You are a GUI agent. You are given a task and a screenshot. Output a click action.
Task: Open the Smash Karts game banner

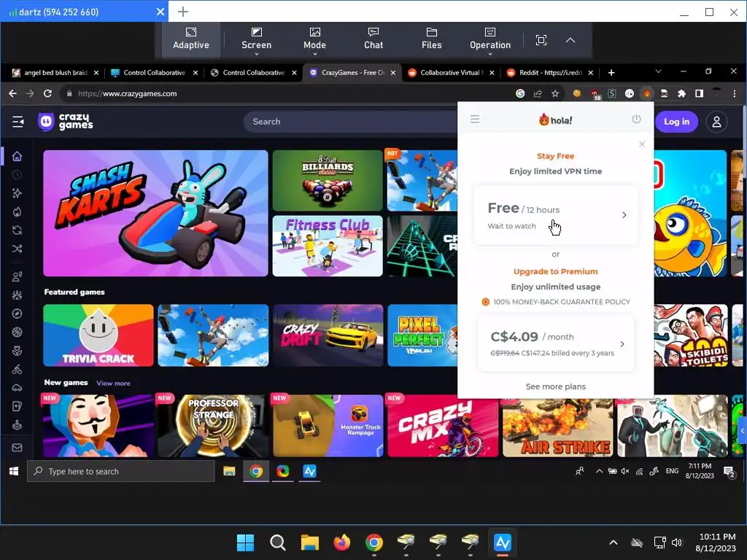coord(156,214)
